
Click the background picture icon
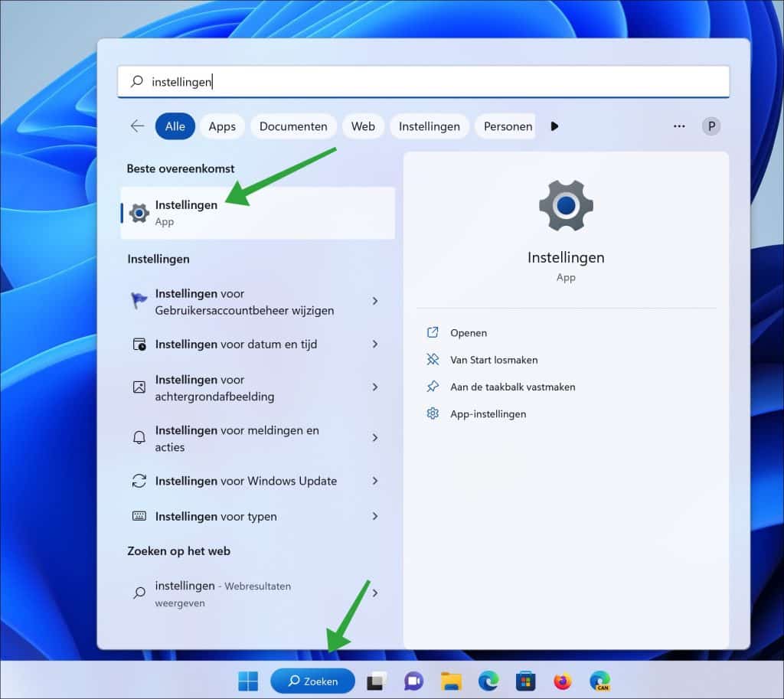click(x=139, y=387)
